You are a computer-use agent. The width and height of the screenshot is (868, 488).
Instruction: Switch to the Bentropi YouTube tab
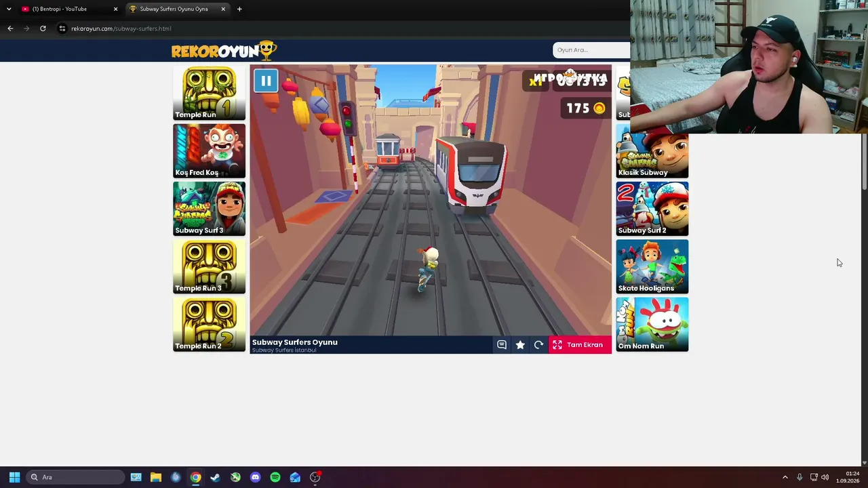point(68,9)
